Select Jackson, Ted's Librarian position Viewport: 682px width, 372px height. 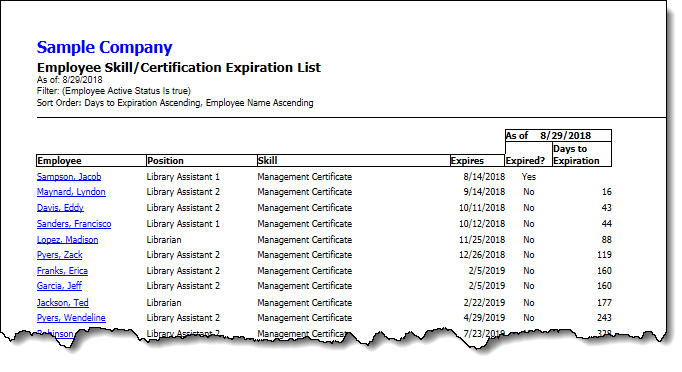point(164,302)
